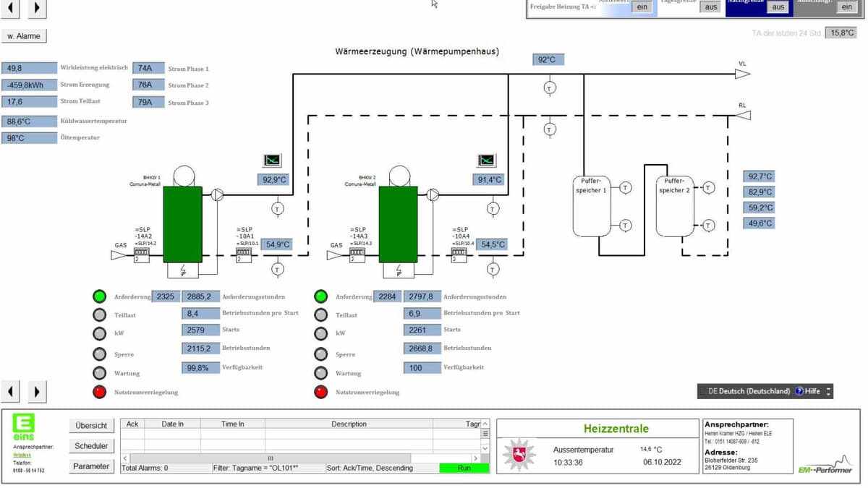The height and width of the screenshot is (488, 868).
Task: Go to the previous page with top-left arrow
Action: (x=12, y=8)
